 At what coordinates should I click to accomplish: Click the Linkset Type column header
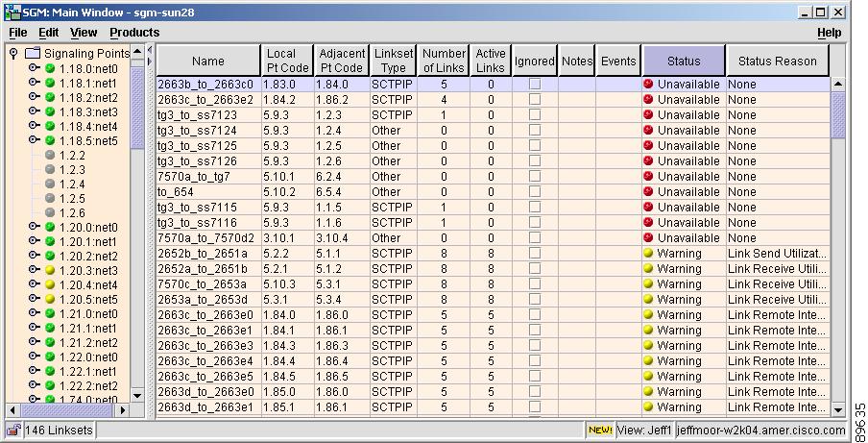(393, 62)
